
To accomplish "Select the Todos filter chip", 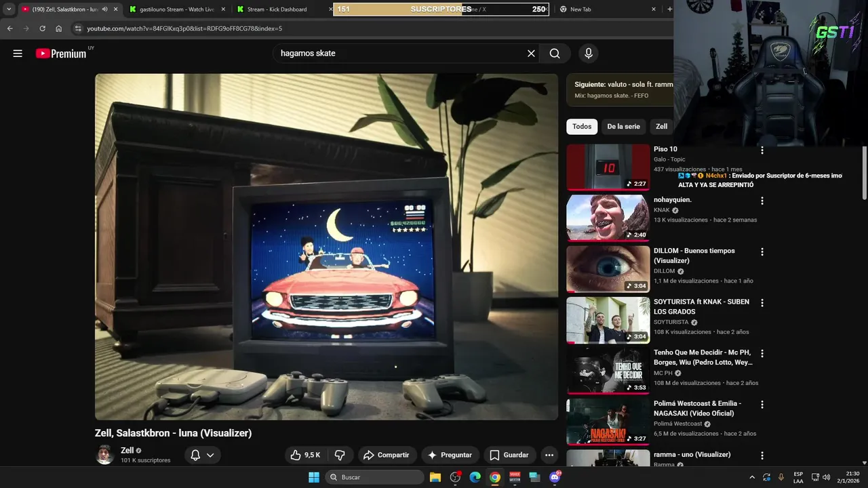I will (x=582, y=126).
